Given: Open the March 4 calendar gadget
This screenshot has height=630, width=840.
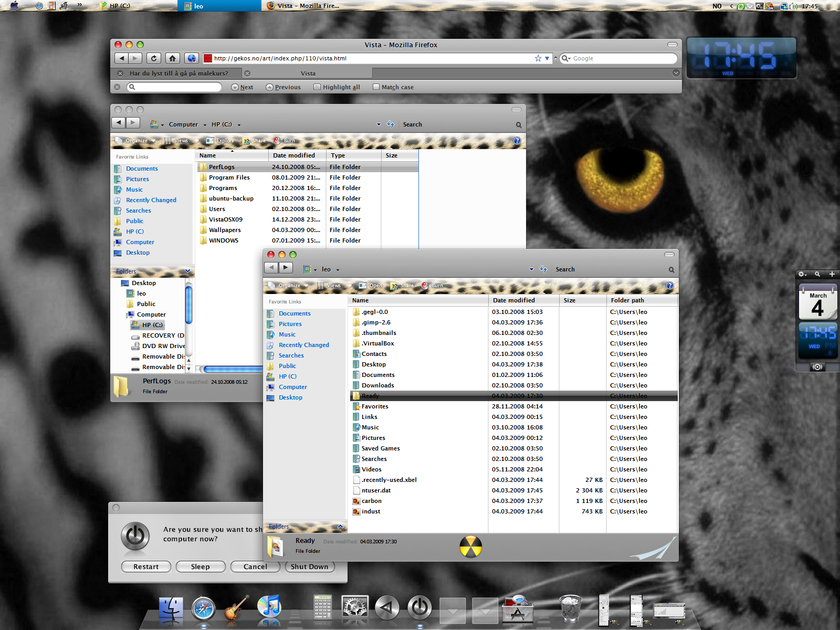Looking at the screenshot, I should pos(818,302).
